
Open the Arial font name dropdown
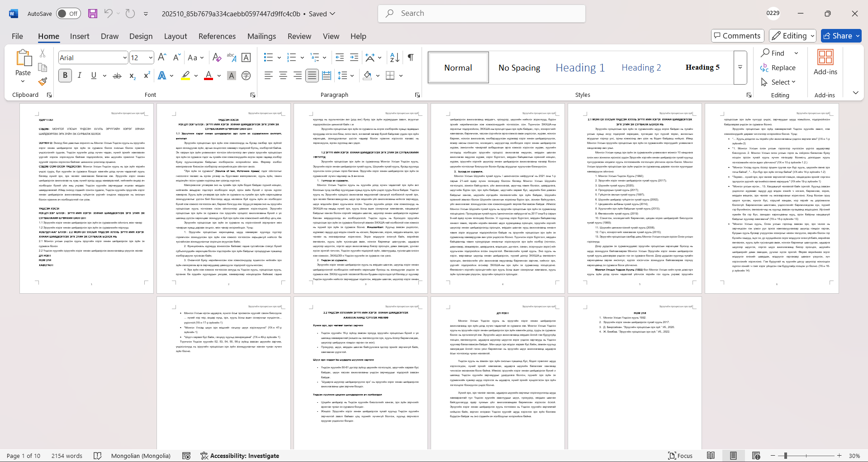(x=125, y=57)
